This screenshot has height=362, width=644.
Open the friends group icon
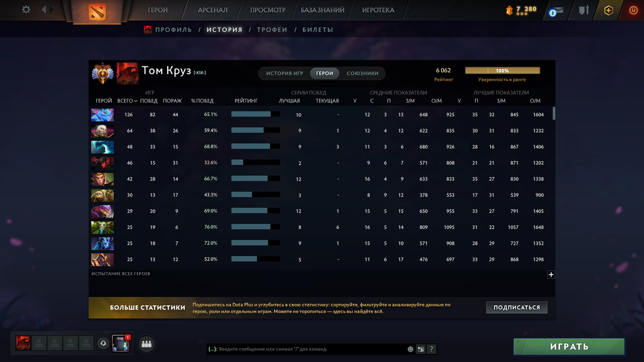click(x=146, y=344)
